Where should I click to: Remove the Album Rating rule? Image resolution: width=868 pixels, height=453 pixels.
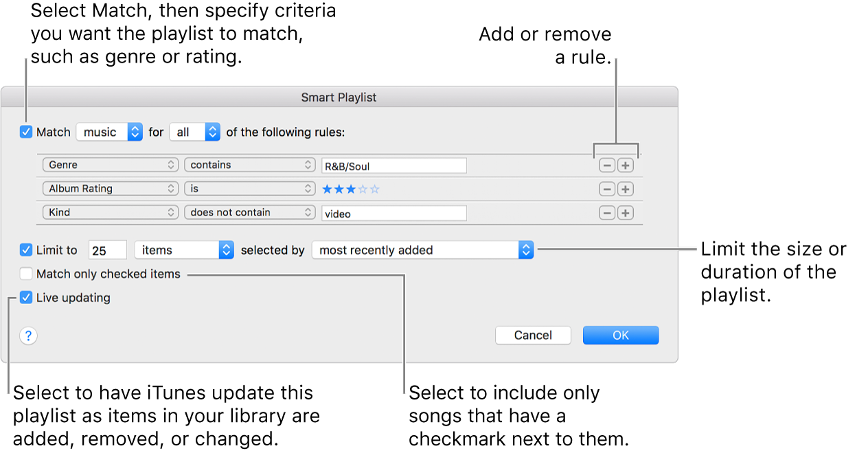click(x=607, y=189)
